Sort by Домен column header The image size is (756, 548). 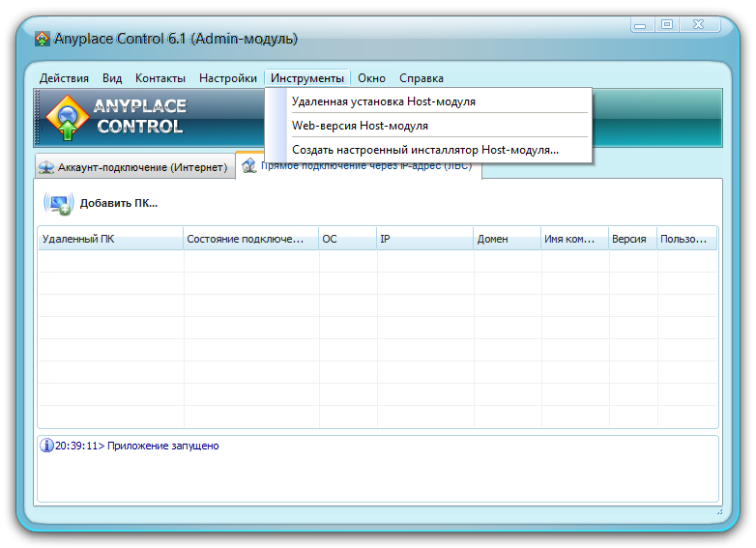[x=508, y=239]
